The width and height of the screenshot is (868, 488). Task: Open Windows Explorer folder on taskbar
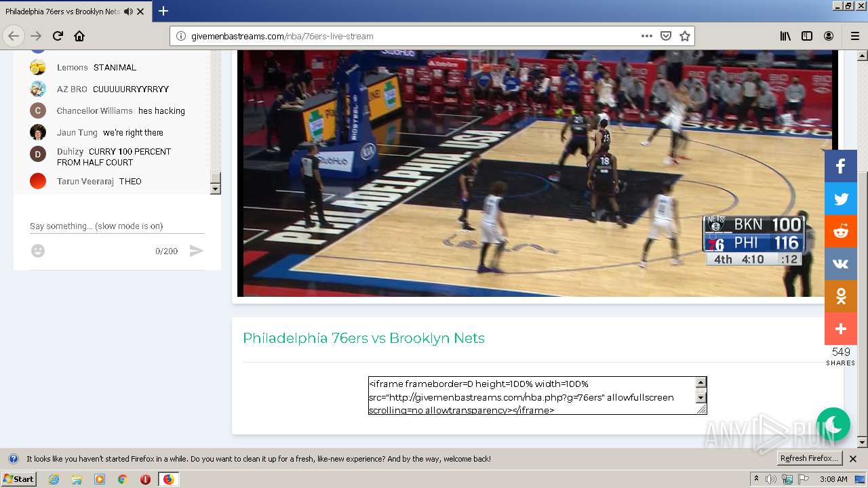77,479
